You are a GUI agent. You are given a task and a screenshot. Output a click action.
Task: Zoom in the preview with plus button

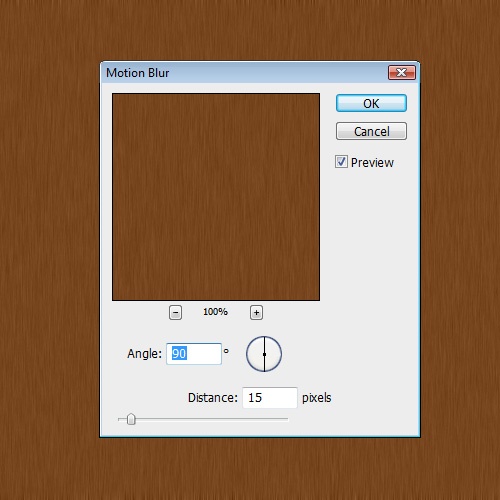256,313
